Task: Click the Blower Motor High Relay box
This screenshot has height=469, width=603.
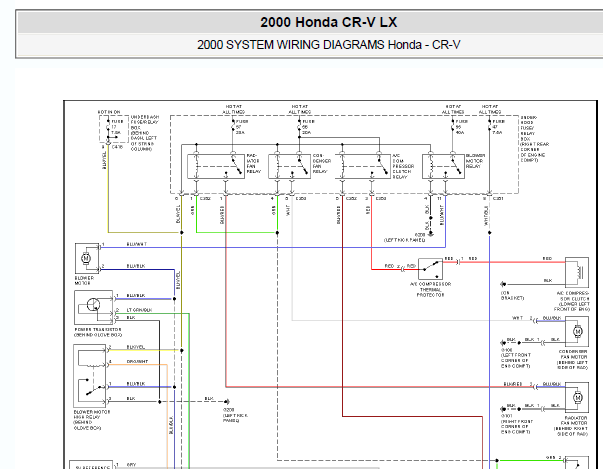Action: [90, 376]
